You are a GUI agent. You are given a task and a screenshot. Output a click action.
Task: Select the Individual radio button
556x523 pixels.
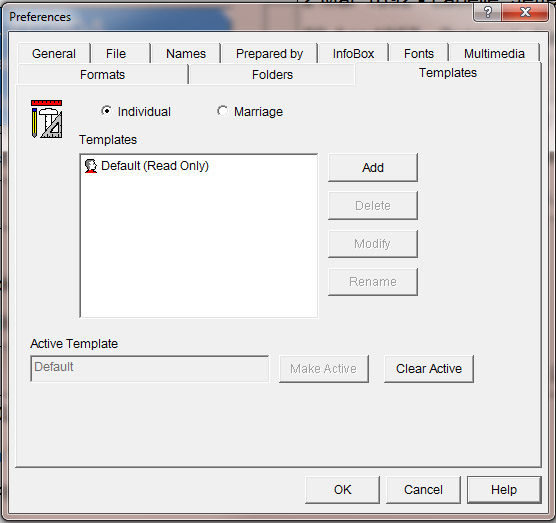106,111
